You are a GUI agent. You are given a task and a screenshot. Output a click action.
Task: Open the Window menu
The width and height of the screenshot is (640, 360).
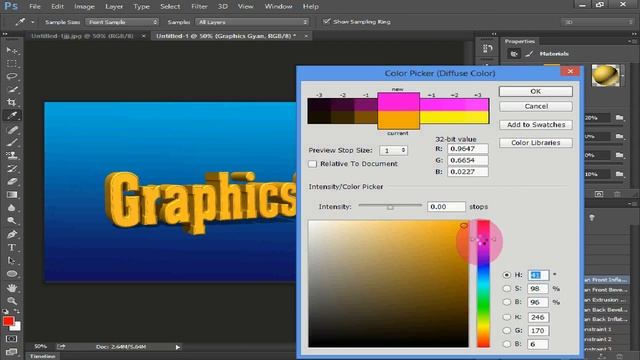point(278,7)
